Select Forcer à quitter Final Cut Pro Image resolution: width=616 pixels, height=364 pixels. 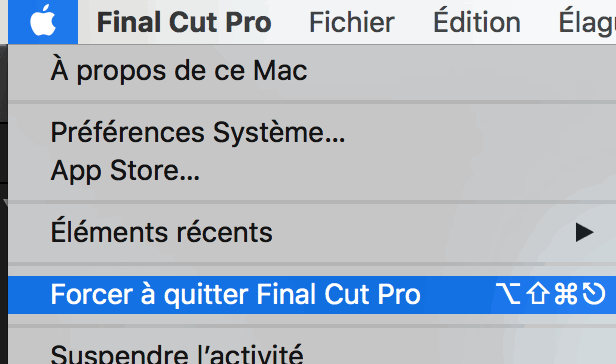pos(312,295)
